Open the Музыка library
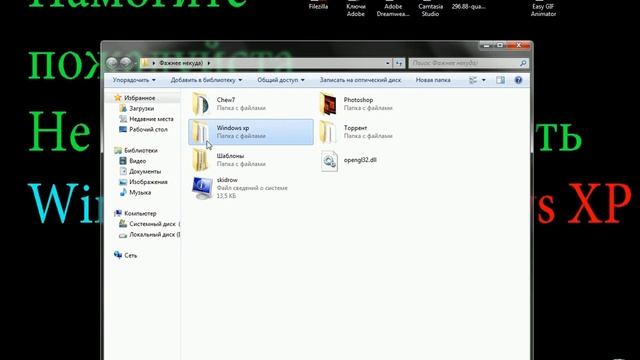The width and height of the screenshot is (640, 360). tap(140, 193)
